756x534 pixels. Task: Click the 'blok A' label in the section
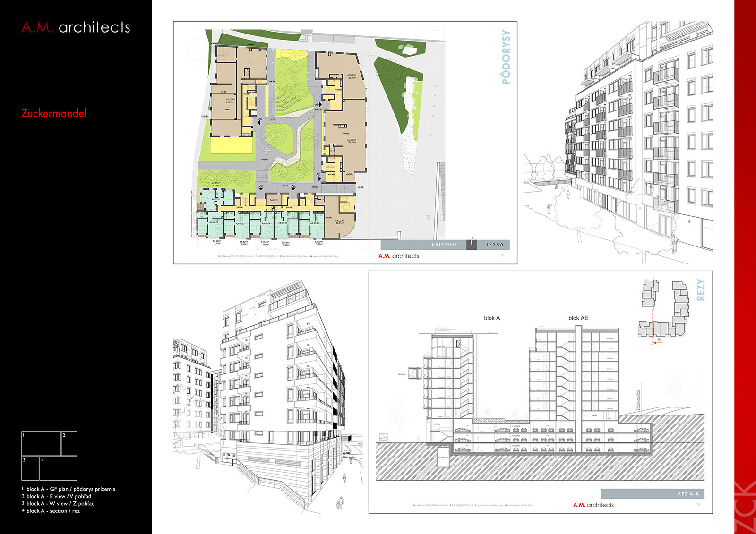point(492,318)
